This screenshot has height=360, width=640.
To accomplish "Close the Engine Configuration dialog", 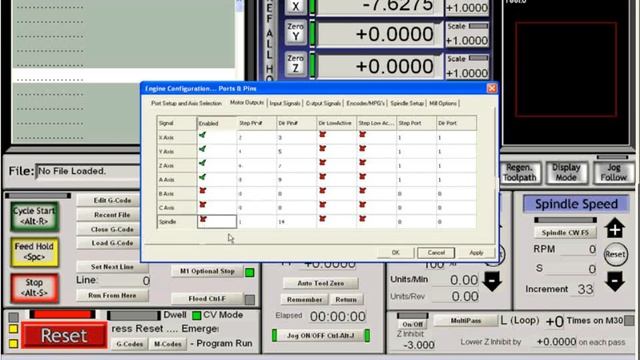I will point(492,88).
